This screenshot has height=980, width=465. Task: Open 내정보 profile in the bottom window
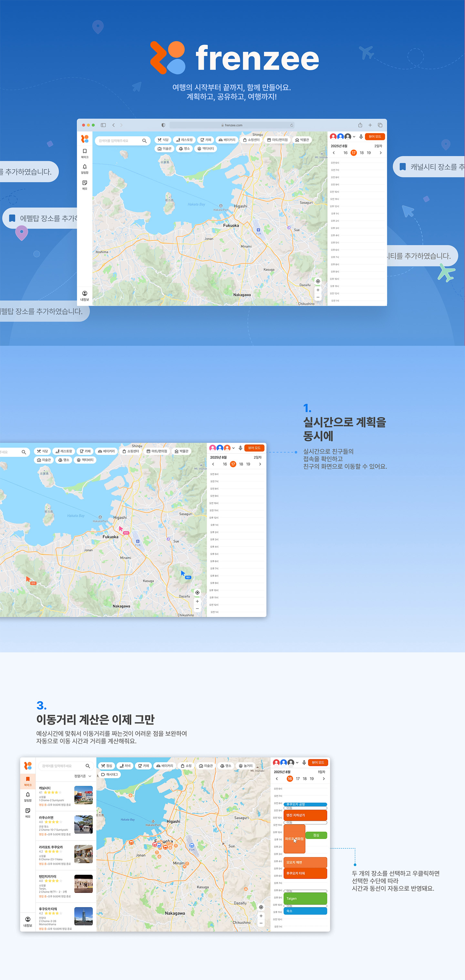pyautogui.click(x=28, y=922)
